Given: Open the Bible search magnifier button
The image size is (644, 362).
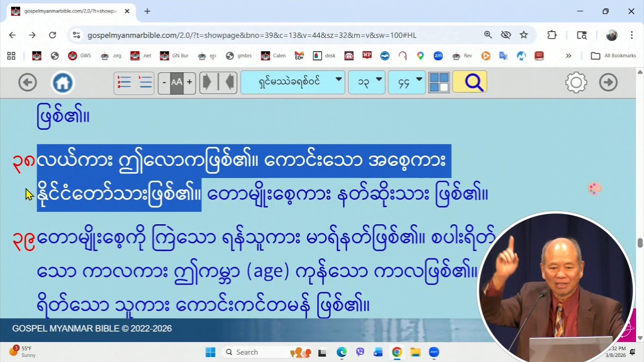Looking at the screenshot, I should click(x=470, y=82).
